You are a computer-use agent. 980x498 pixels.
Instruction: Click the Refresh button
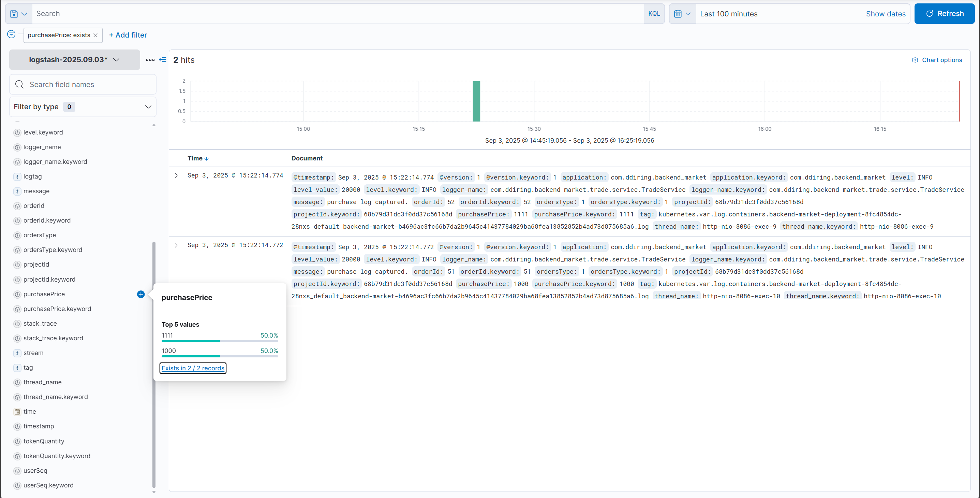click(944, 14)
